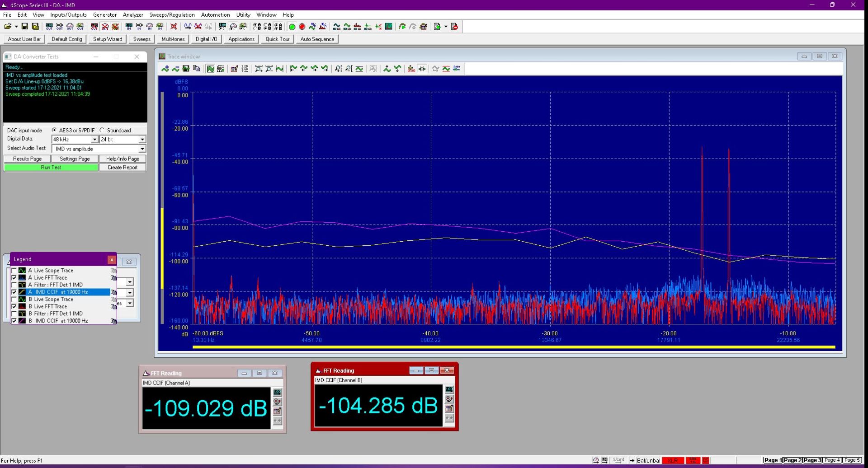Click the rightmost main toolbar report icon
Image resolution: width=868 pixels, height=468 pixels.
454,27
